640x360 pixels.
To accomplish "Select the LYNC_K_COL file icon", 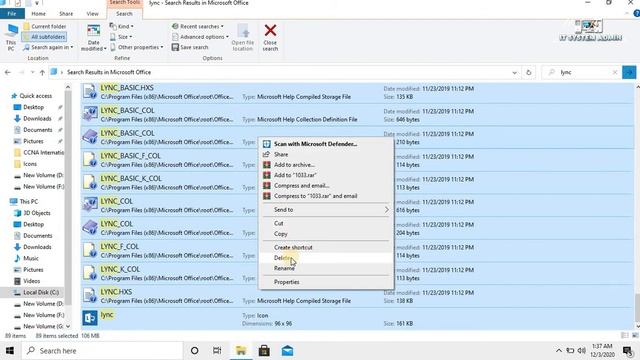I will pos(90,273).
